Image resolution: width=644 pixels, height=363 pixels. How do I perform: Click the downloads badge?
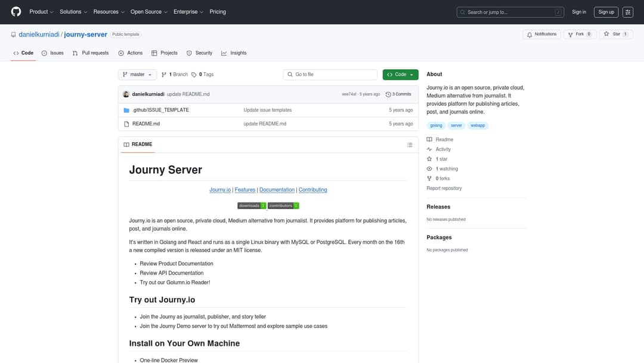pos(252,205)
